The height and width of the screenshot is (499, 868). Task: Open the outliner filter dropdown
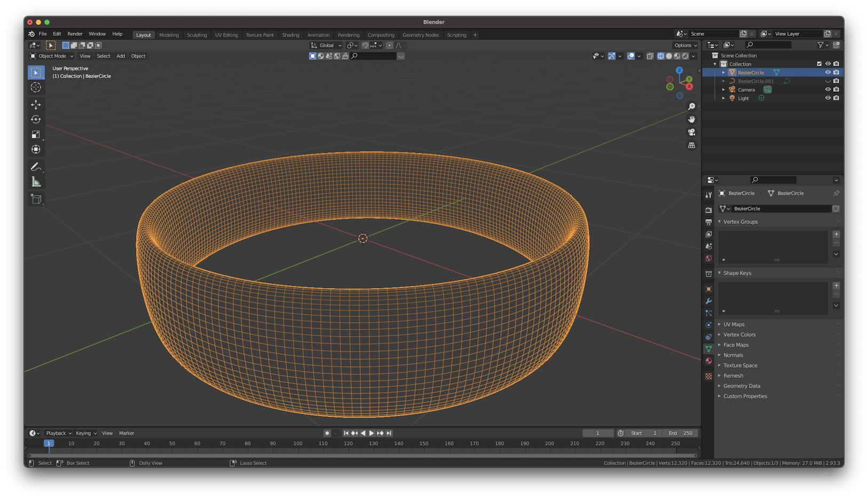[823, 45]
